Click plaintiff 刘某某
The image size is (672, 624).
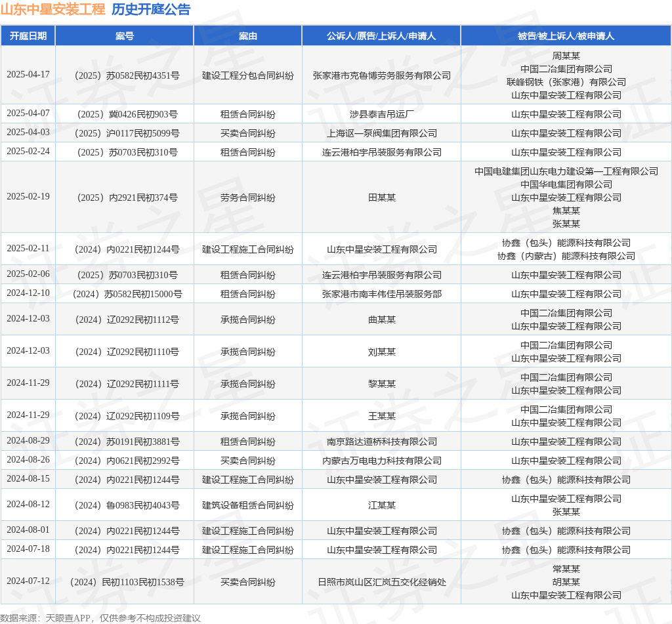tap(382, 352)
